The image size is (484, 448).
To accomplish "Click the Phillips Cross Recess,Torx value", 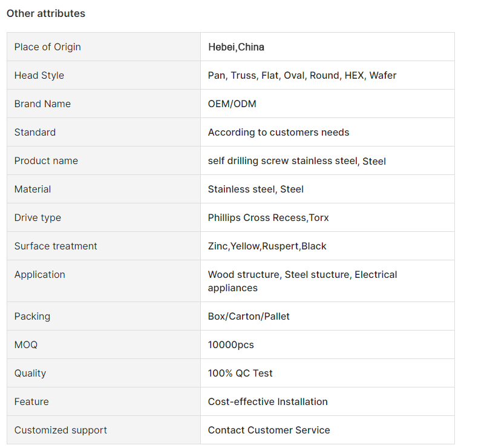I will [x=268, y=218].
